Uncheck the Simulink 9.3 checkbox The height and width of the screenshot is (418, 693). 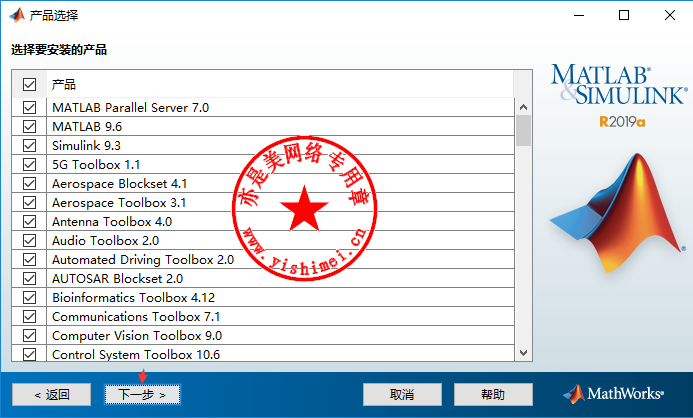pyautogui.click(x=29, y=145)
